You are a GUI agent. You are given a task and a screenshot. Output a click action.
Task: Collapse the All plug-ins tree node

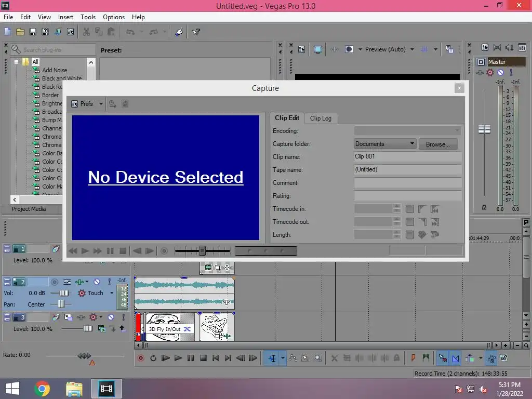(x=16, y=62)
